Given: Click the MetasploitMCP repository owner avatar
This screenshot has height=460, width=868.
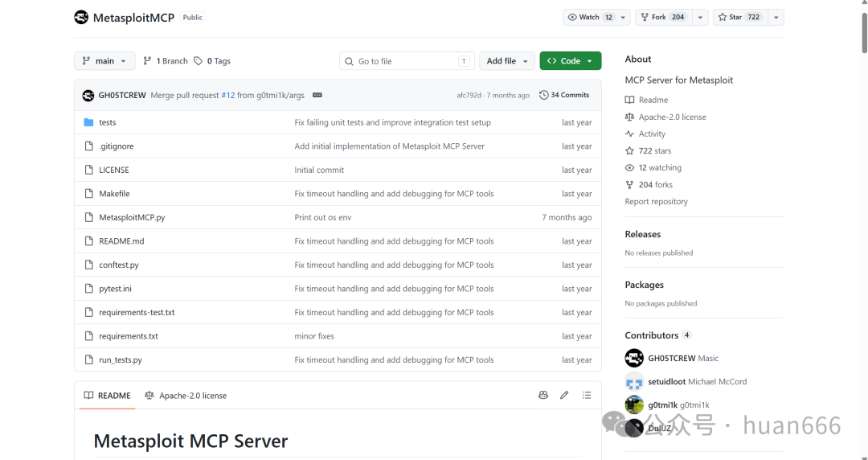Looking at the screenshot, I should pos(81,17).
